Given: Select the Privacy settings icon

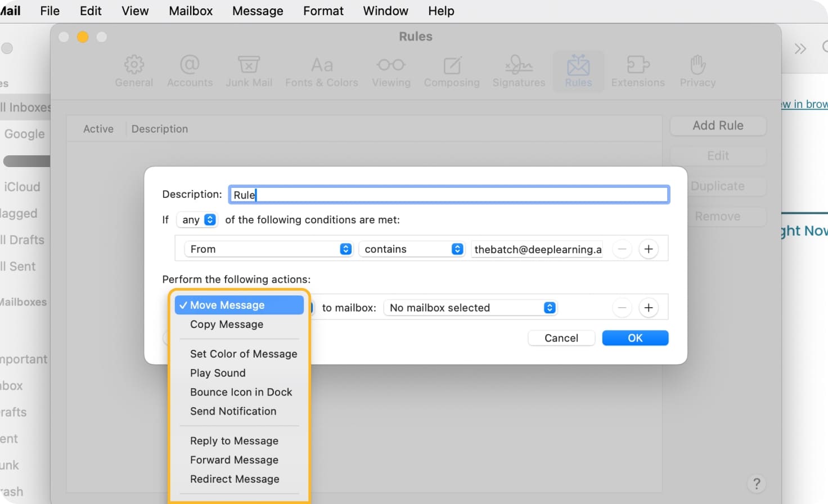Looking at the screenshot, I should tap(697, 70).
